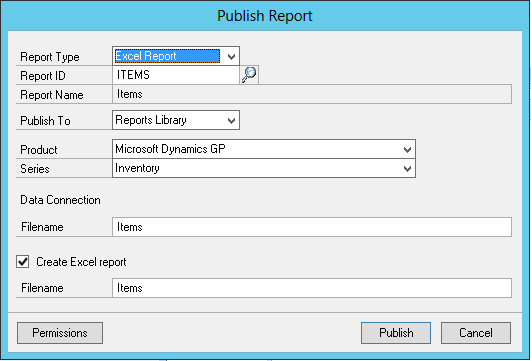This screenshot has width=531, height=361.
Task: Click the Publish button
Action: [396, 333]
